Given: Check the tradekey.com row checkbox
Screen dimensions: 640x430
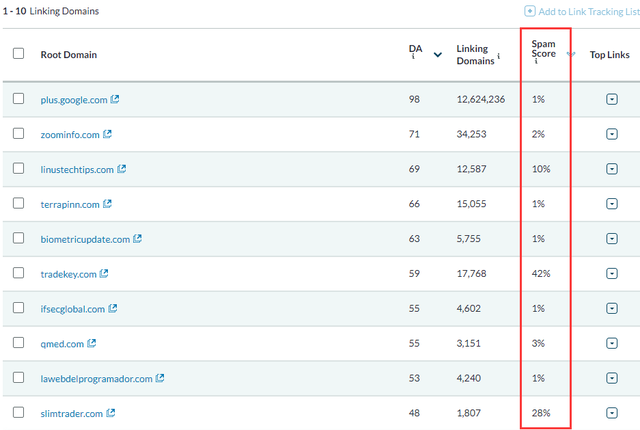Looking at the screenshot, I should coord(18,273).
